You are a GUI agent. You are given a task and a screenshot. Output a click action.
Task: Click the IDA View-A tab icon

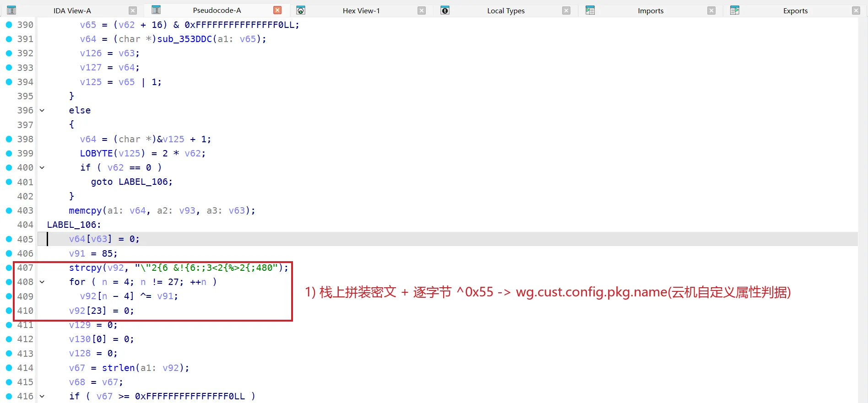(11, 10)
